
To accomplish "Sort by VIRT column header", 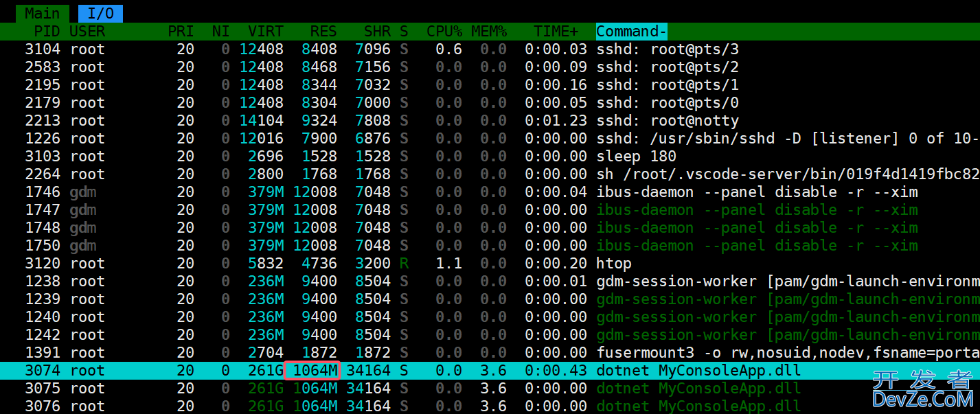I will coord(266,32).
